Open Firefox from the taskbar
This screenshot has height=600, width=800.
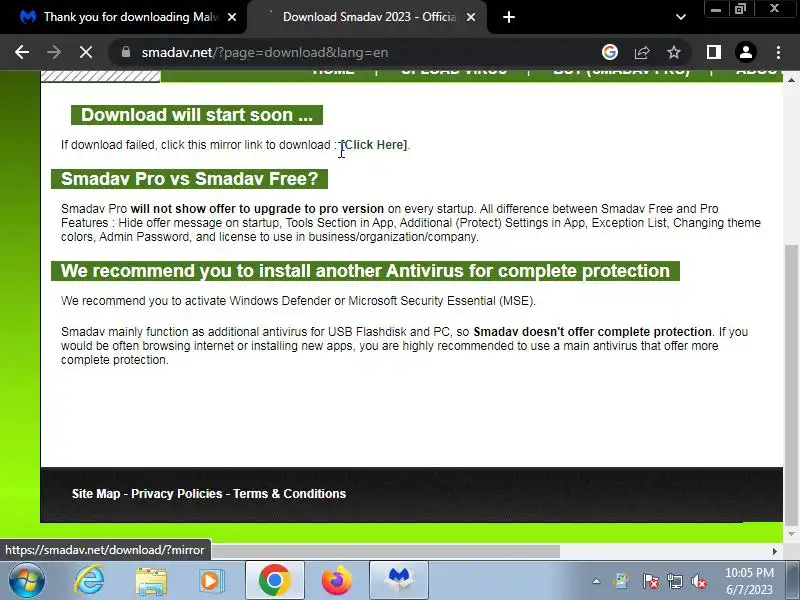[337, 580]
